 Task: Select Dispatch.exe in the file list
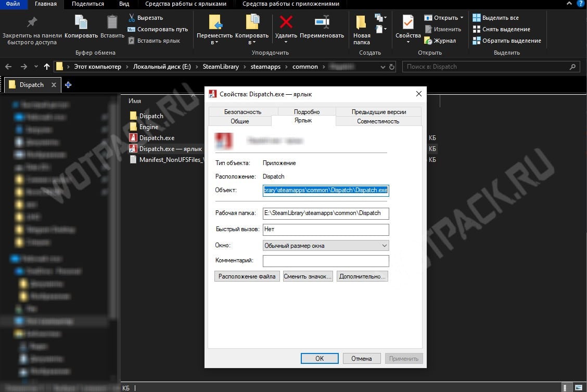157,138
